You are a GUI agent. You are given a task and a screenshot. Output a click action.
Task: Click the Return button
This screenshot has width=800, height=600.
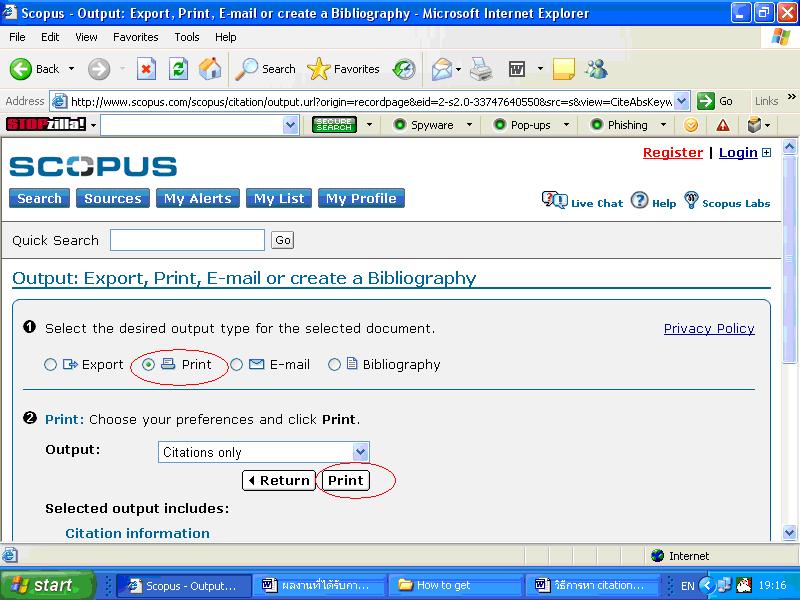tap(279, 480)
